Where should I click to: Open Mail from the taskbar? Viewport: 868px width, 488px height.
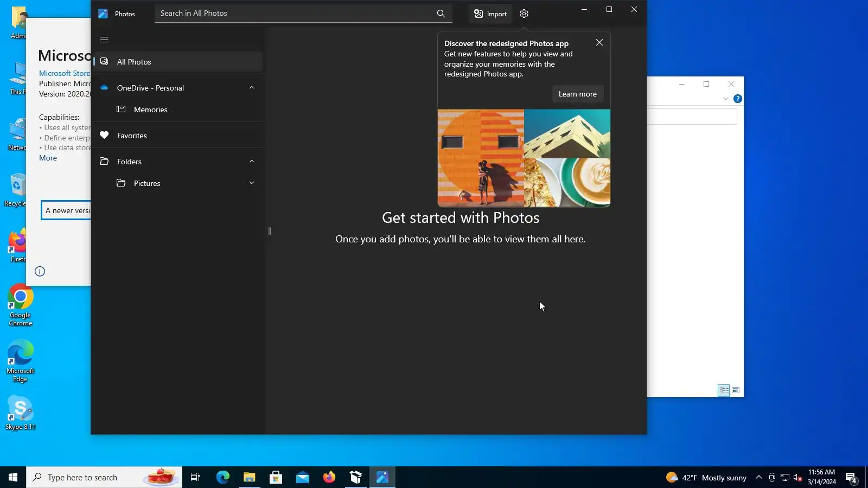tap(303, 477)
